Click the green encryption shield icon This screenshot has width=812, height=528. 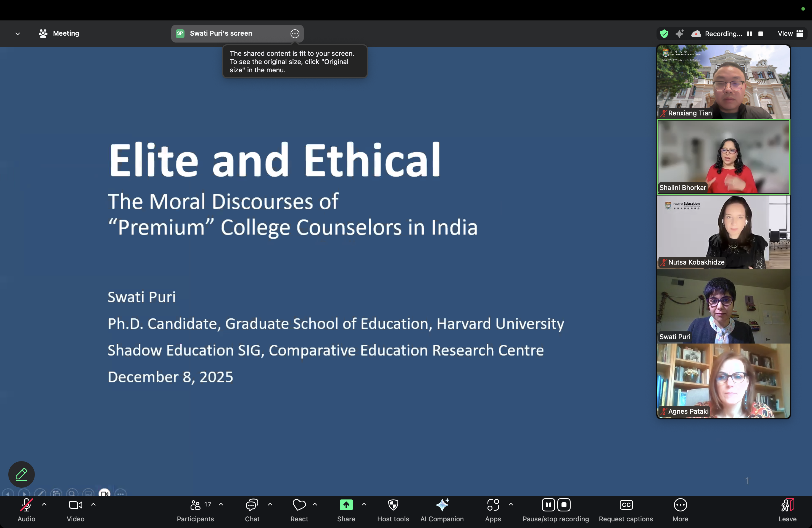pos(664,34)
